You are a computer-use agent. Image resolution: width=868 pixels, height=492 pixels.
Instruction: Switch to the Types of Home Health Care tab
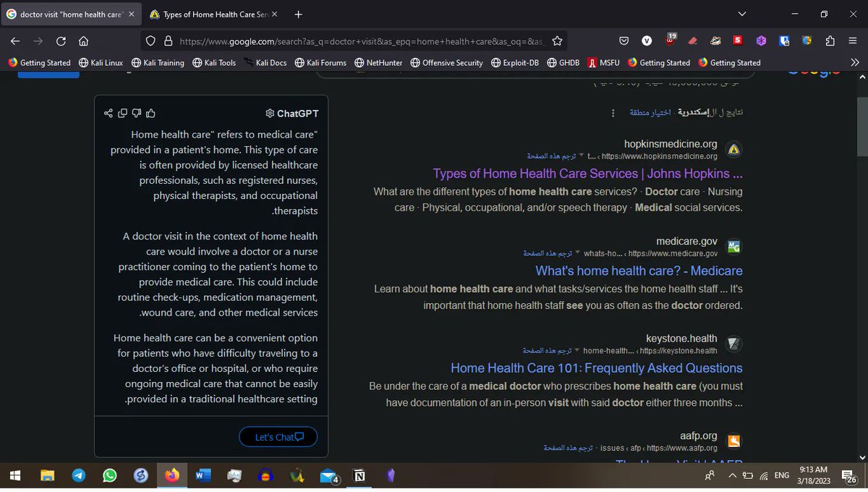[x=214, y=14]
